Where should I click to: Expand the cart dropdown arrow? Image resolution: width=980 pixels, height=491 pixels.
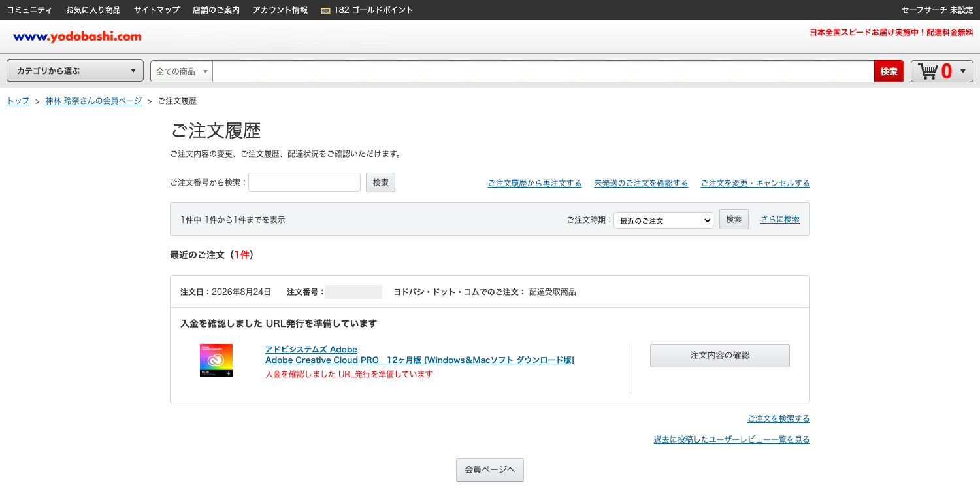(962, 71)
